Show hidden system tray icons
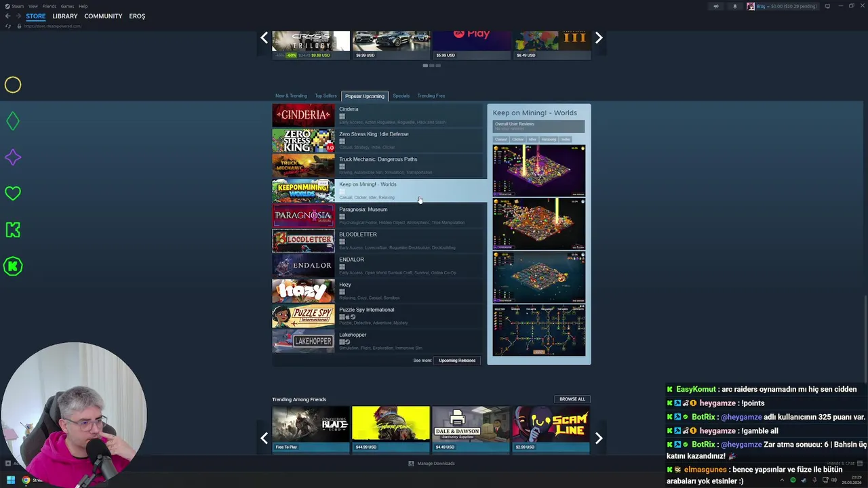Image resolution: width=868 pixels, height=488 pixels. click(x=782, y=480)
